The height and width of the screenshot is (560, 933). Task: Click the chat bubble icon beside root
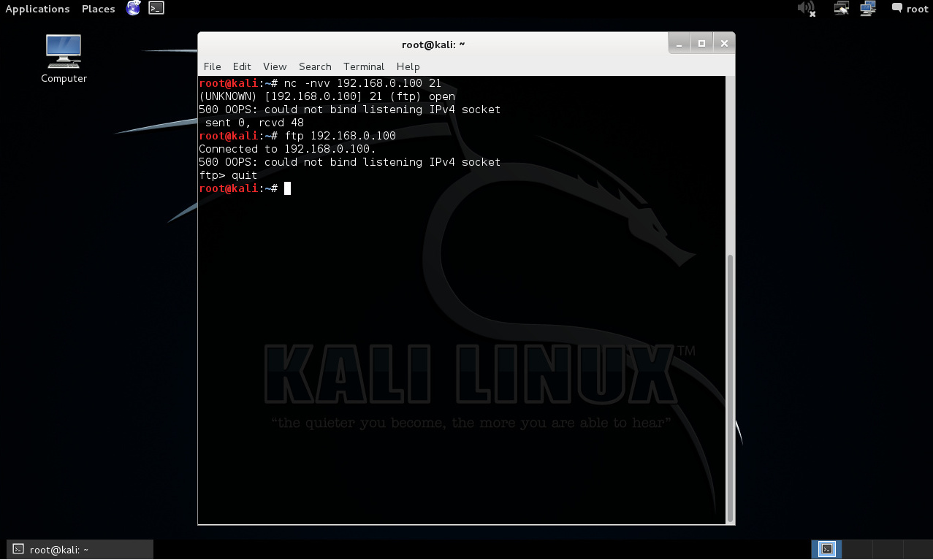pyautogui.click(x=896, y=9)
